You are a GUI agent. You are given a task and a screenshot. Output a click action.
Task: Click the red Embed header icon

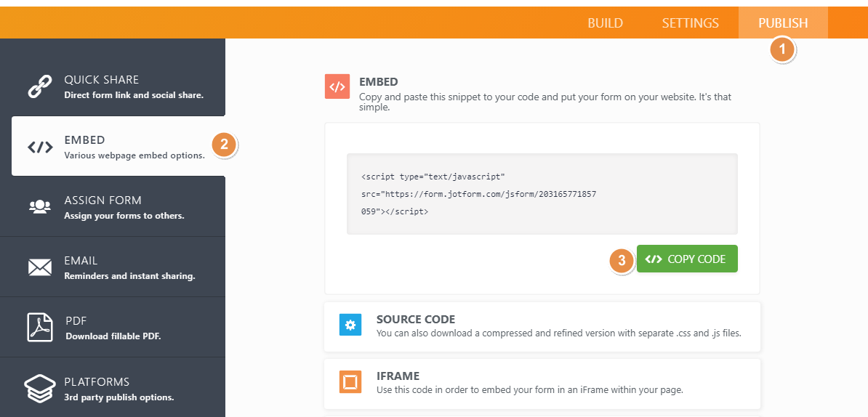tap(337, 86)
